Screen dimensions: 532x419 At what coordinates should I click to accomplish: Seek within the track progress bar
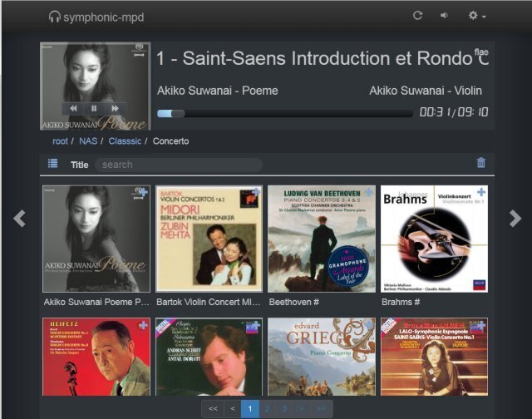tap(285, 113)
